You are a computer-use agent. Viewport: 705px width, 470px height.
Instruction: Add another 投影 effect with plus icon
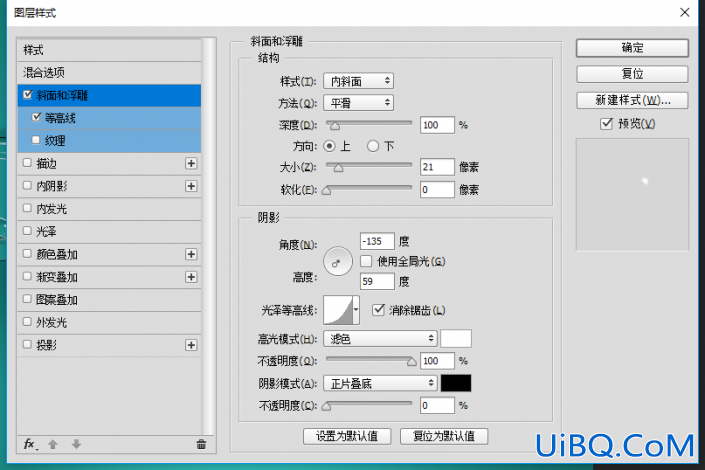point(191,345)
